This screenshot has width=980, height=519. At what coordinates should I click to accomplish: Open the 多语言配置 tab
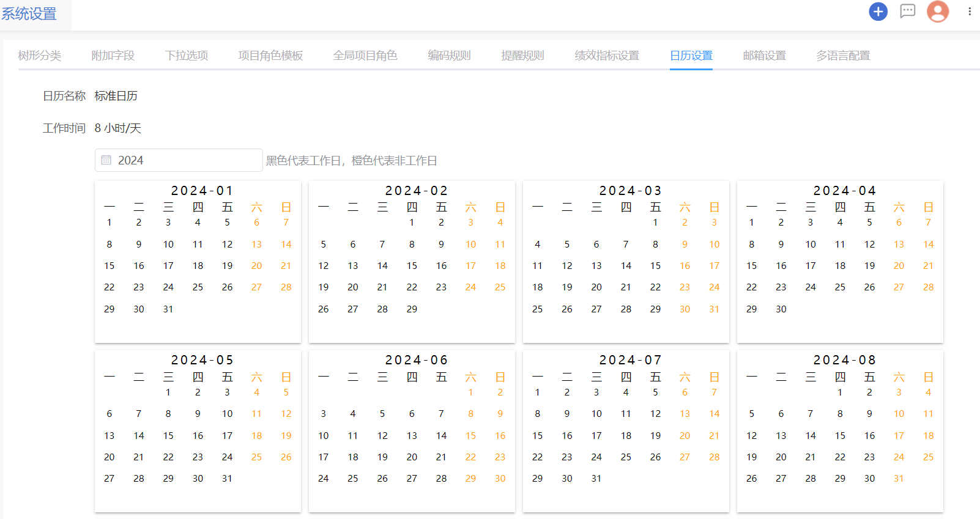[843, 56]
